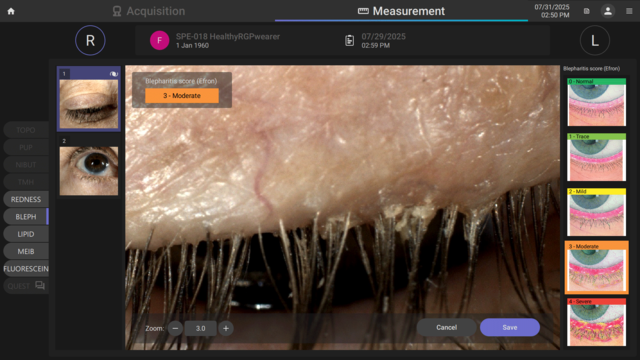Open the FLUORESCEIN exam tab
This screenshot has height=360, width=640.
coord(26,269)
